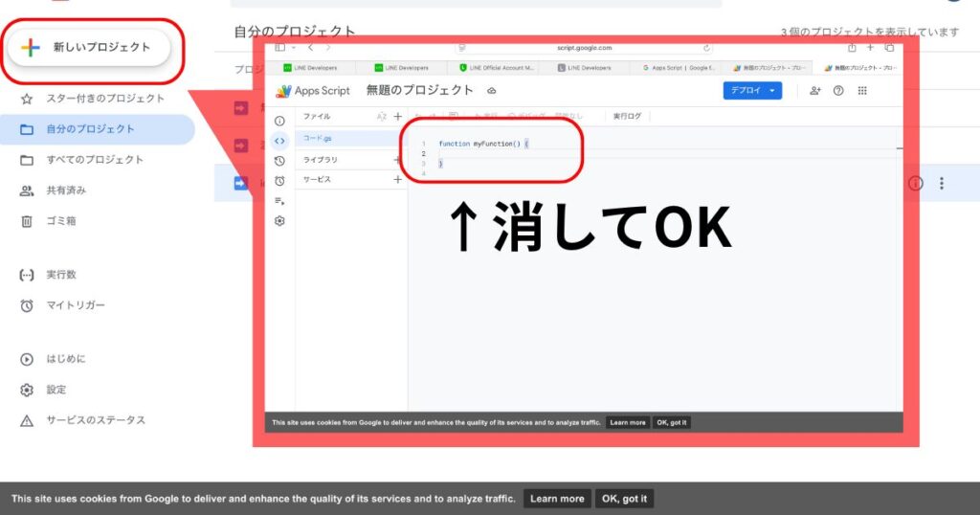Click Learn more in bottom page cookie banner
This screenshot has height=515, width=980.
(557, 499)
